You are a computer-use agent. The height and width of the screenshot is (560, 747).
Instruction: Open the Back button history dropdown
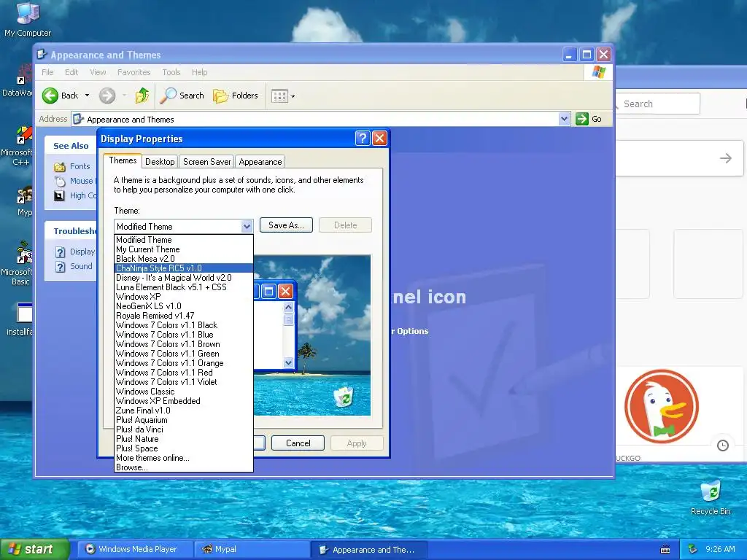88,96
